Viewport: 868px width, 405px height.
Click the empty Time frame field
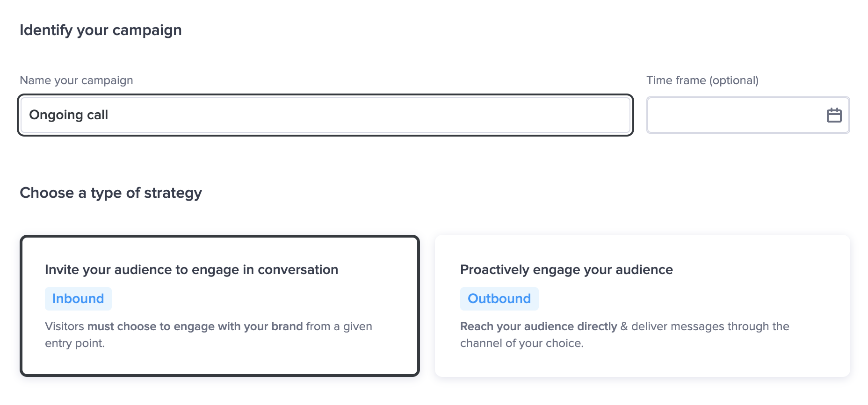734,115
